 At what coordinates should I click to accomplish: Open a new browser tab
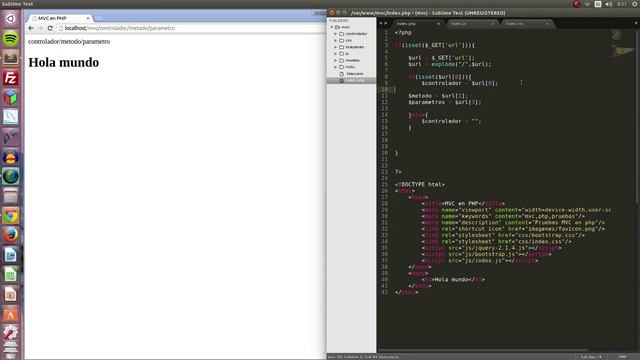(x=98, y=18)
